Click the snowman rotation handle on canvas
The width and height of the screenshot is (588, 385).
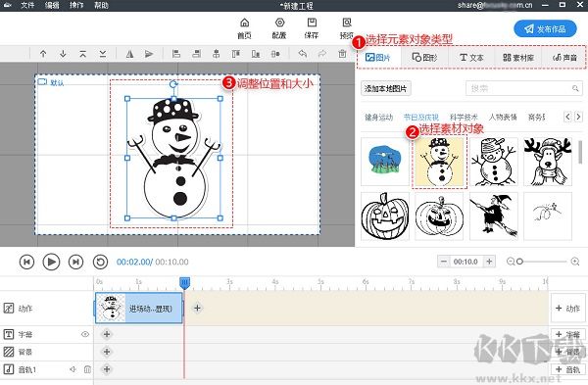[x=172, y=84]
